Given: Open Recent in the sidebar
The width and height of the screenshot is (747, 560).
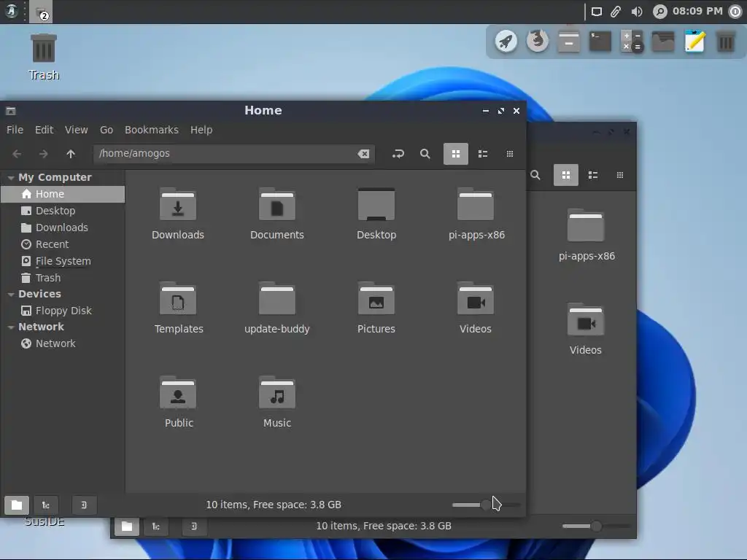Looking at the screenshot, I should coord(63,244).
